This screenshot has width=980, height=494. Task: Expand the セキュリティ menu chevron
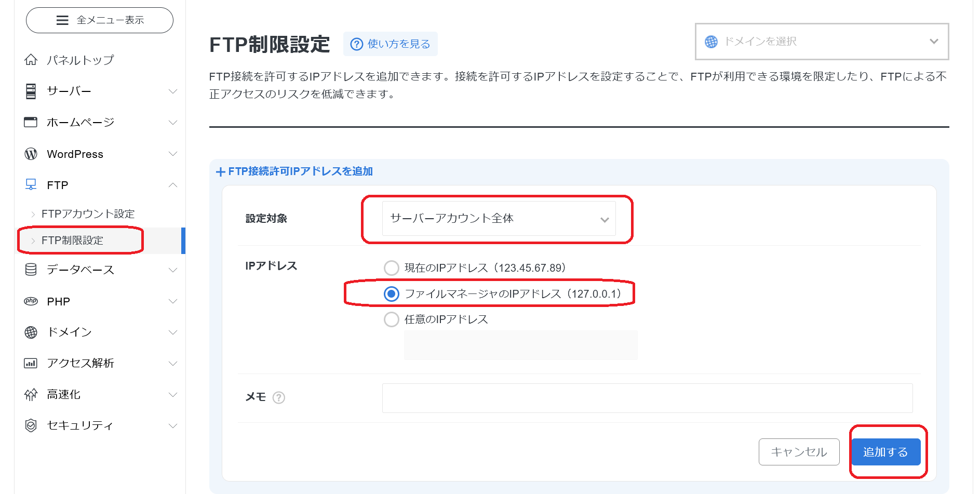(x=173, y=426)
